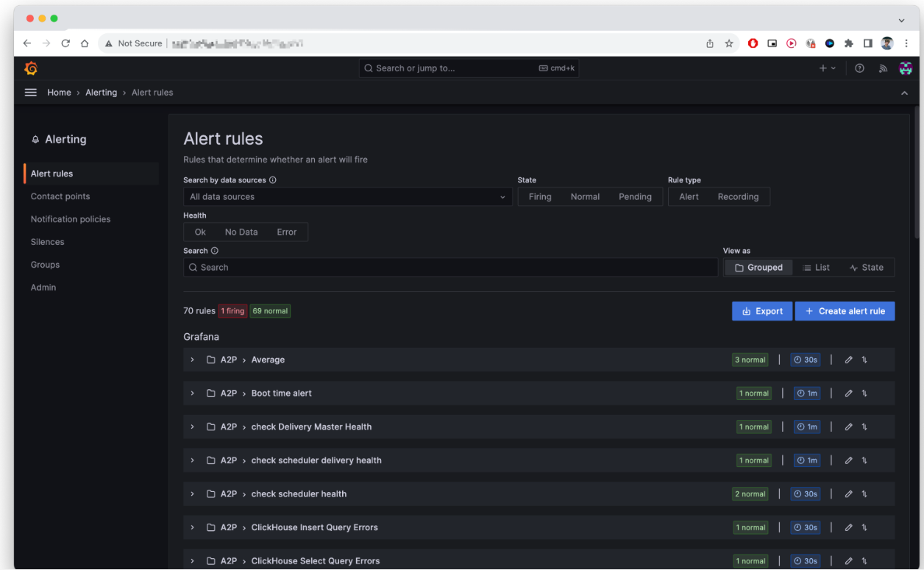The image size is (924, 570).
Task: Open the browser extensions puzzle icon
Action: (x=848, y=43)
